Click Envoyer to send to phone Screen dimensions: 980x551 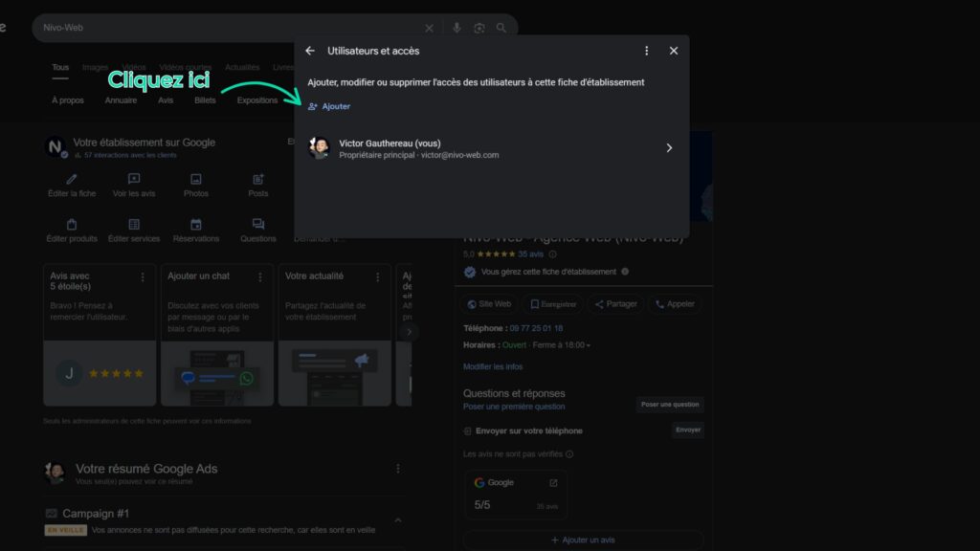click(688, 430)
